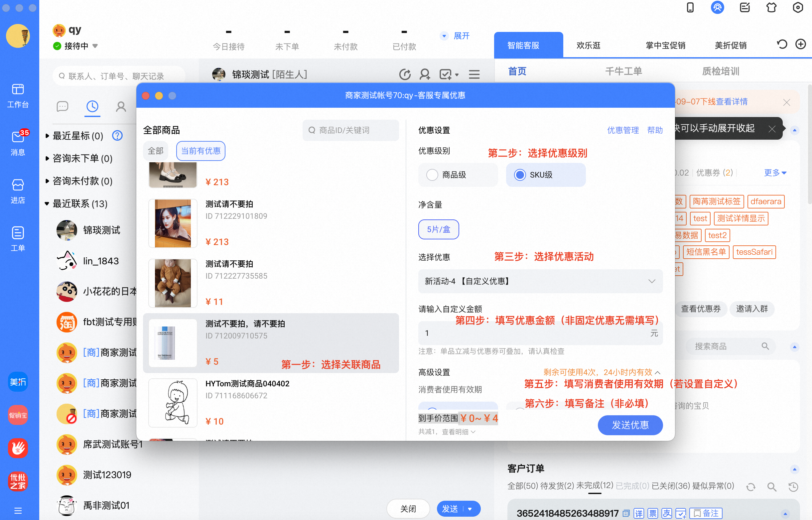This screenshot has width=812, height=520.
Task: Open the chat header three-line menu icon
Action: click(474, 74)
